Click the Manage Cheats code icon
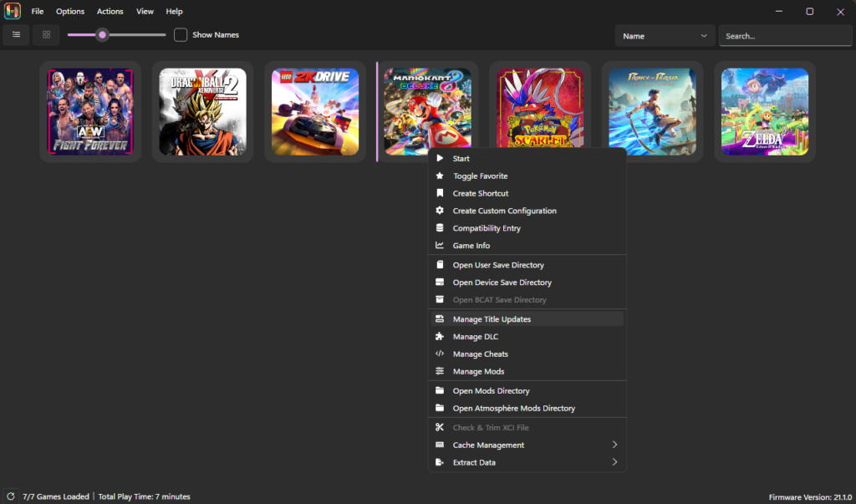 pos(441,354)
